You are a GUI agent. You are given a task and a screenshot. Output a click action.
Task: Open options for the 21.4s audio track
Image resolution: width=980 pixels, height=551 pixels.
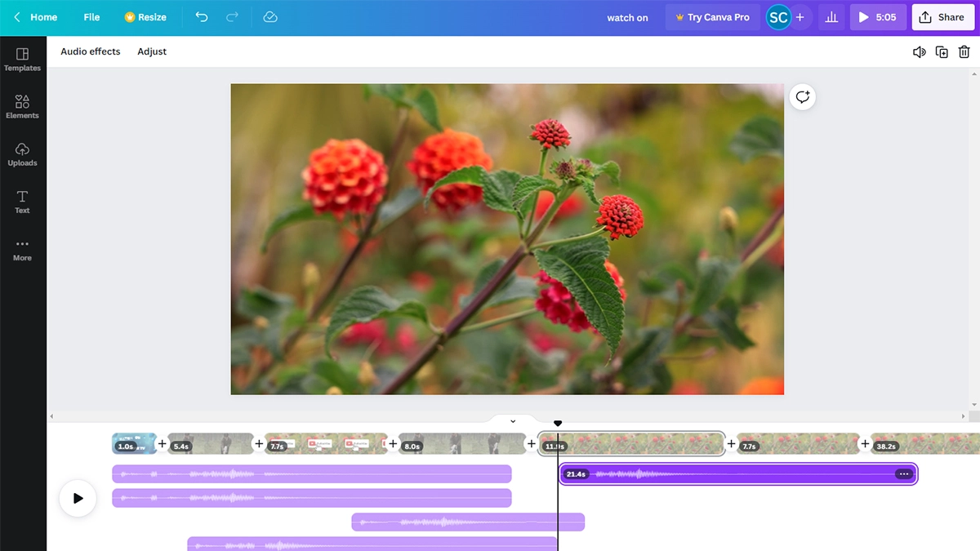pos(903,473)
